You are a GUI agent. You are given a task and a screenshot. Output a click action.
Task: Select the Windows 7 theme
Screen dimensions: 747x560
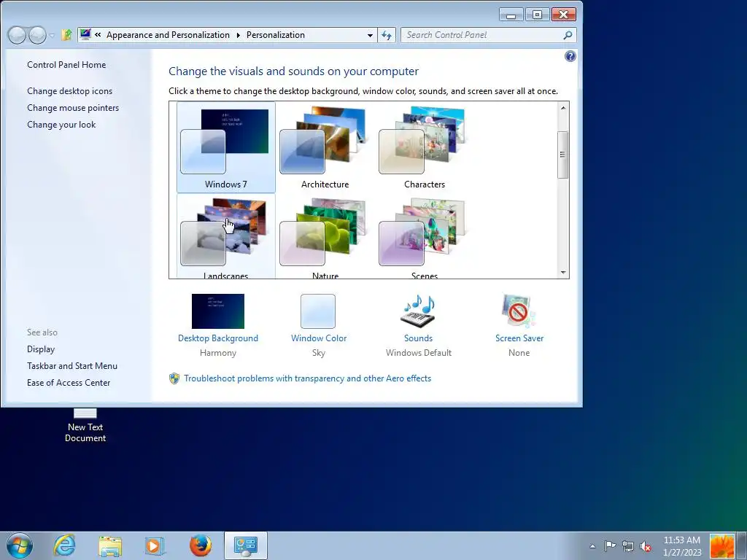[x=226, y=147]
